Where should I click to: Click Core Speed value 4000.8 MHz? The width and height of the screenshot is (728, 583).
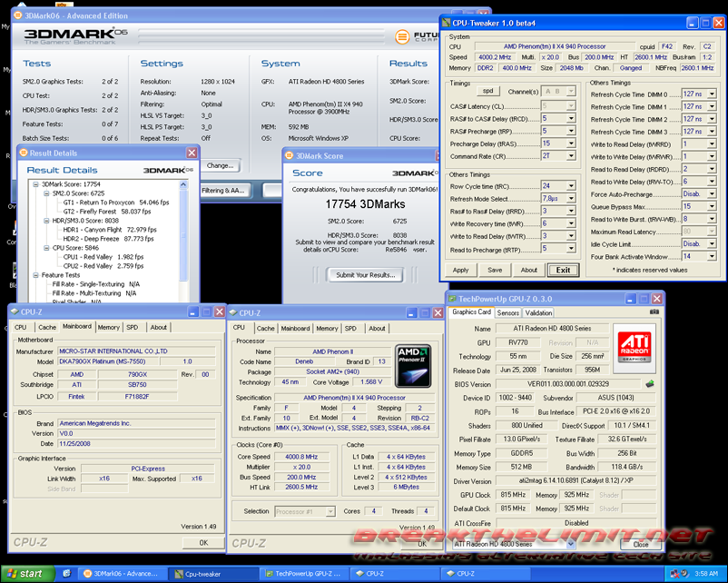[301, 457]
